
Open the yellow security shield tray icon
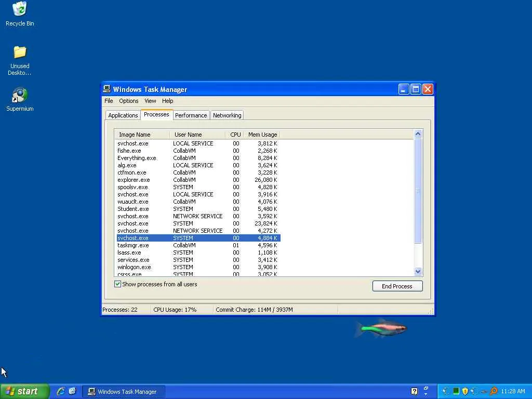465,391
